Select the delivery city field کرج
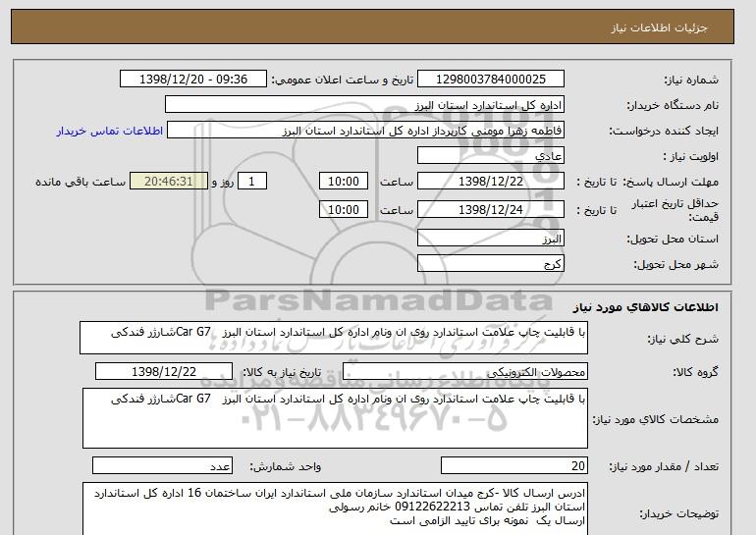 (490, 264)
